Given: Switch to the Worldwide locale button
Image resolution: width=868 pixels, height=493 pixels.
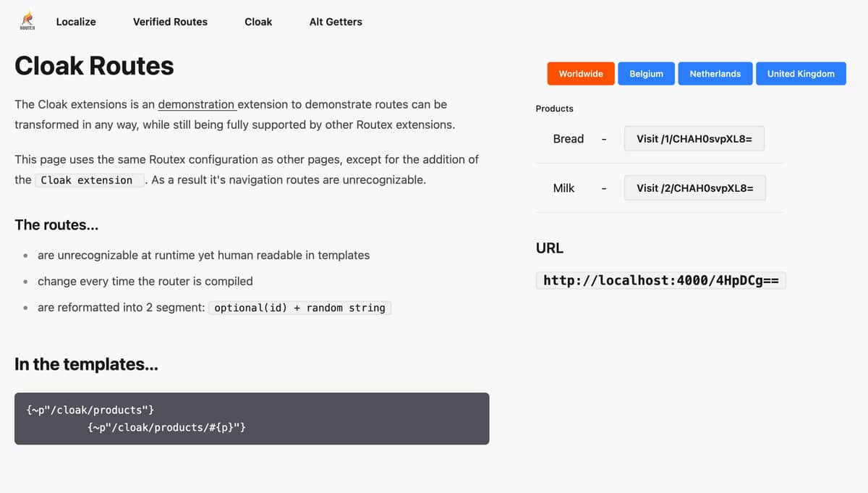Looking at the screenshot, I should click(581, 74).
